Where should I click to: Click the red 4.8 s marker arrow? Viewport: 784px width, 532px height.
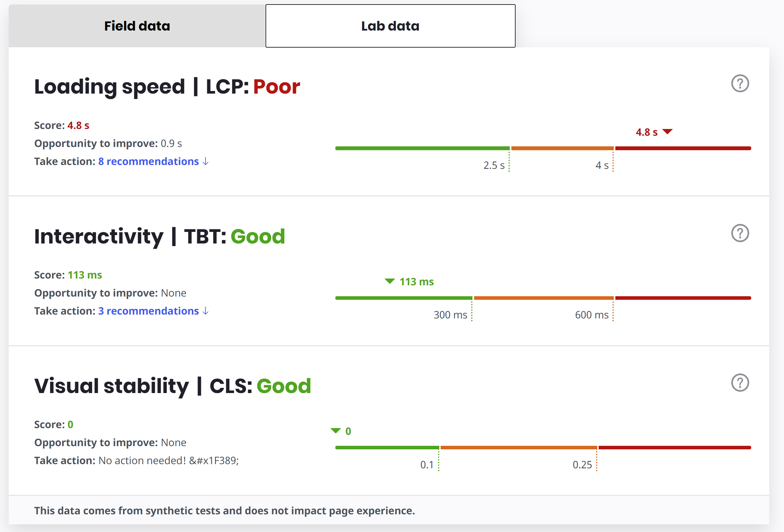click(667, 132)
